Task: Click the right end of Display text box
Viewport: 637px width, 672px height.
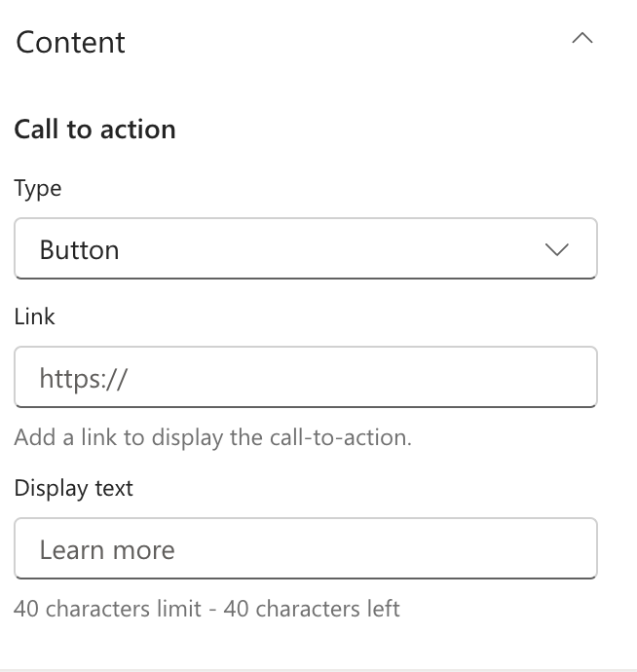Action: (581, 549)
